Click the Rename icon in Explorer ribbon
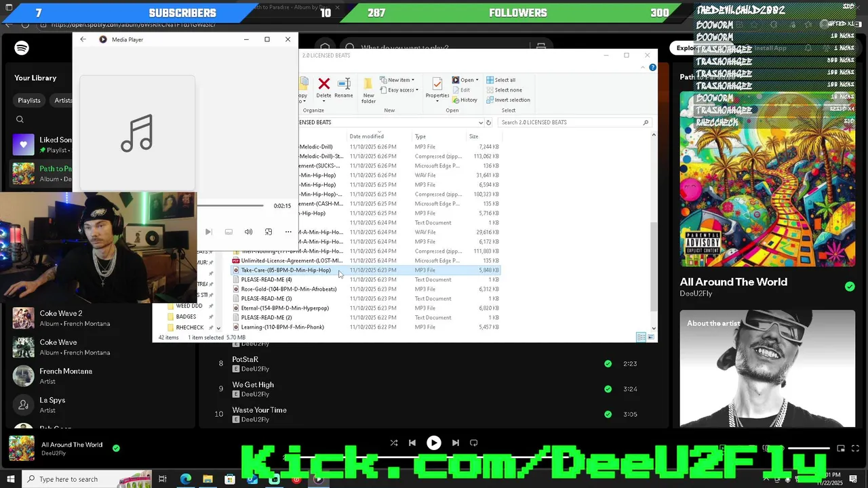The height and width of the screenshot is (488, 868). 344,83
